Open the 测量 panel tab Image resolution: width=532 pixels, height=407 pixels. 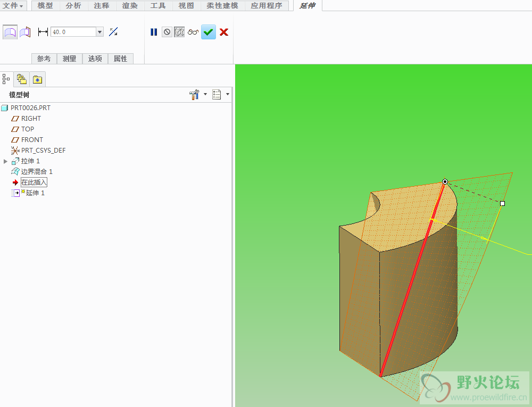(x=70, y=59)
